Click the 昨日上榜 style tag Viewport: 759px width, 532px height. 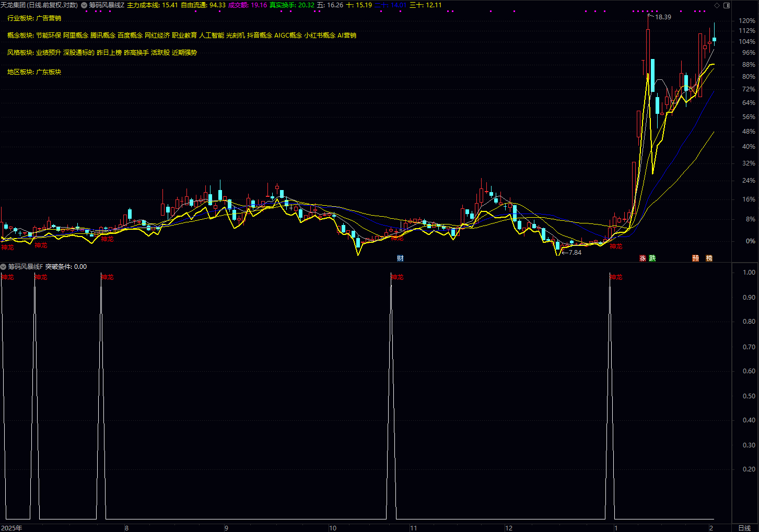click(109, 53)
